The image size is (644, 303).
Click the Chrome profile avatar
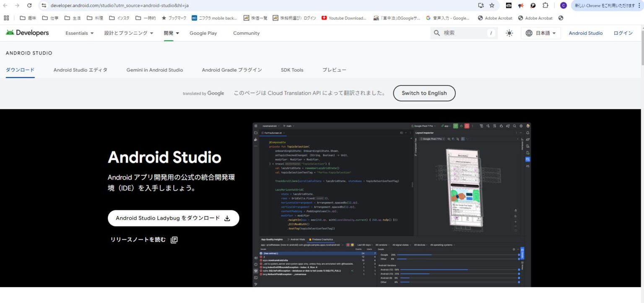pyautogui.click(x=563, y=5)
